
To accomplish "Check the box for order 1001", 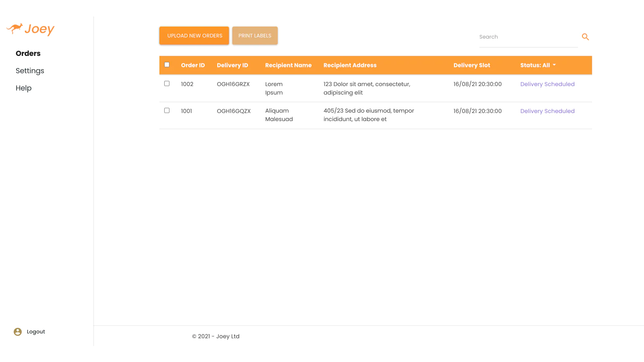I will pos(167,111).
